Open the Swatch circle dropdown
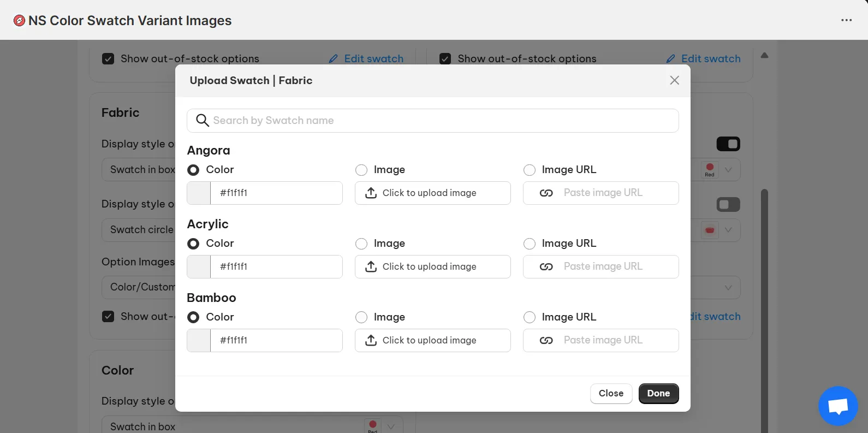Image resolution: width=868 pixels, height=433 pixels. coord(139,230)
